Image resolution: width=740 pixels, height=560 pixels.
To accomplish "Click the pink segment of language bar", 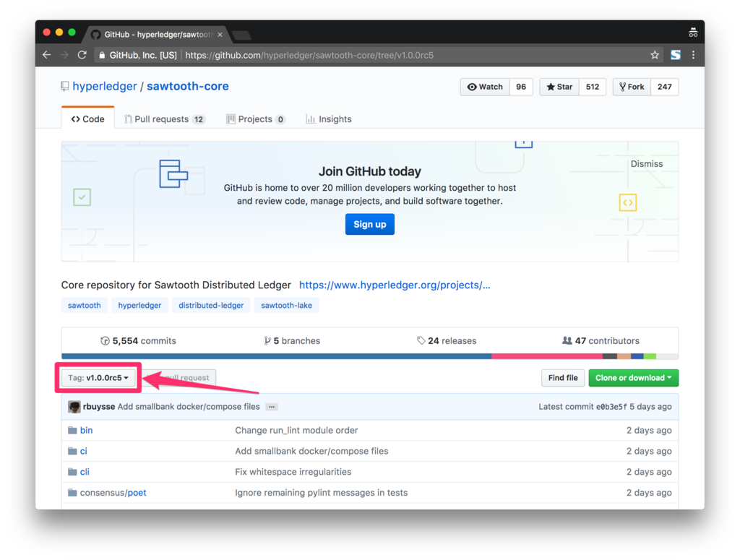I will 547,356.
